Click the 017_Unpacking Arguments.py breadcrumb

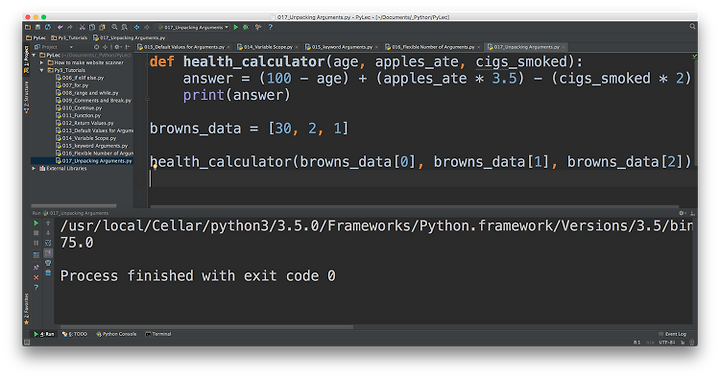click(x=129, y=38)
